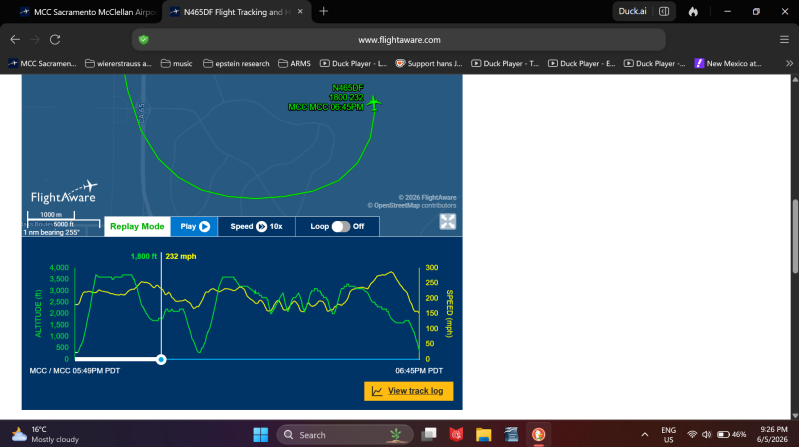Open Duck Player - T... bookmark
This screenshot has width=799, height=447.
tap(505, 64)
